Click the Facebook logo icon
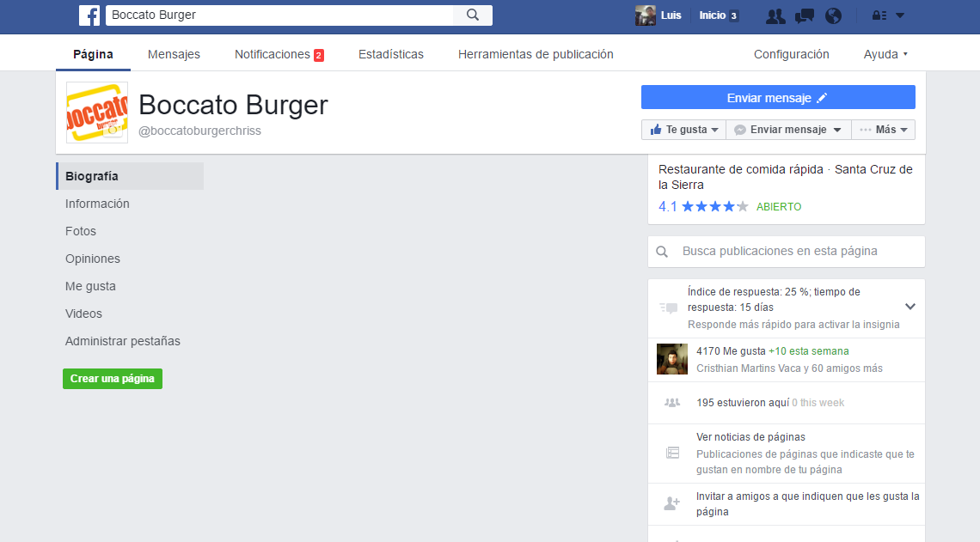980x542 pixels. 89,15
